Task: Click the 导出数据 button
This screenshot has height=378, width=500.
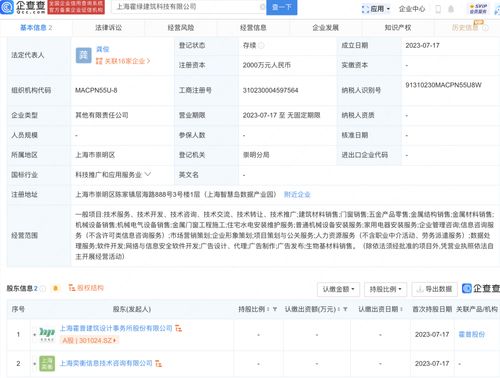Action: (x=435, y=289)
